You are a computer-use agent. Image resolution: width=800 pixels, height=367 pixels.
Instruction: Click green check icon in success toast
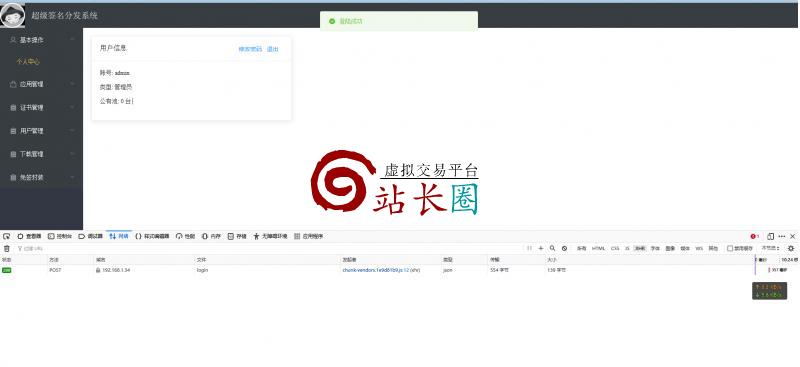click(x=332, y=21)
